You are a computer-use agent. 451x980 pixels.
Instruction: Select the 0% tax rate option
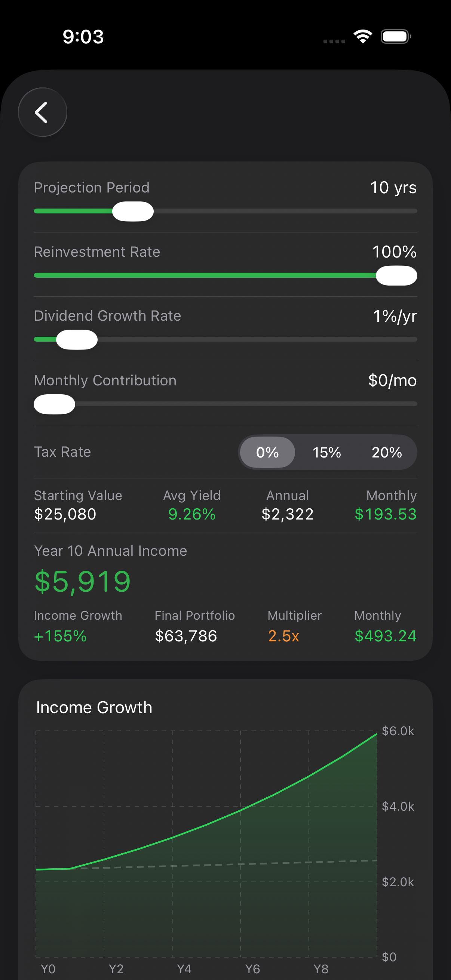click(x=267, y=452)
